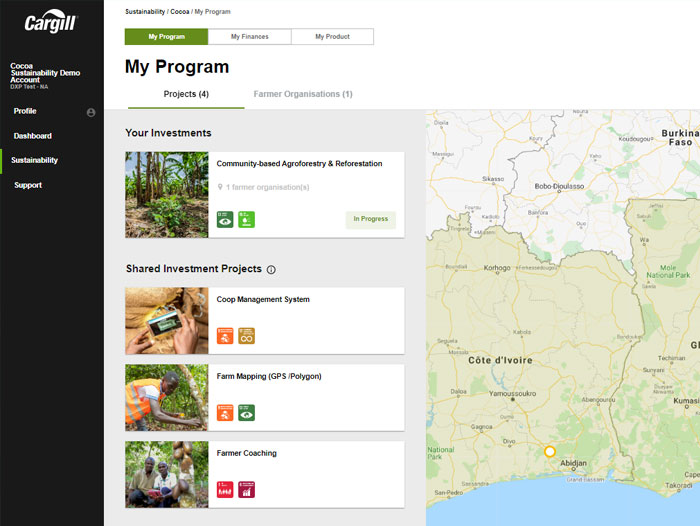Open the My Product tab
The width and height of the screenshot is (700, 526).
click(332, 37)
